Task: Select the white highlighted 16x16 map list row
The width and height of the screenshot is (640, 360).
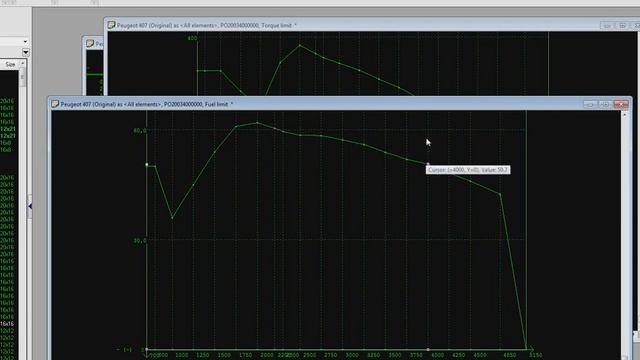Action: point(7,324)
